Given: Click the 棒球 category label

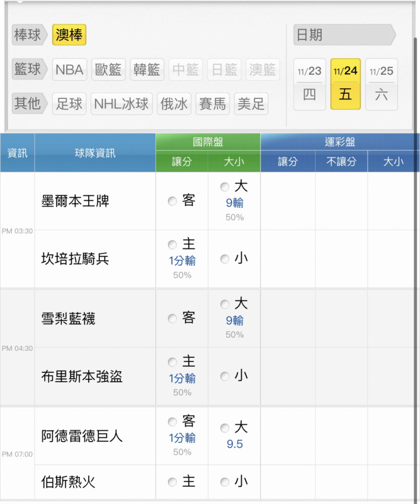Looking at the screenshot, I should point(29,35).
